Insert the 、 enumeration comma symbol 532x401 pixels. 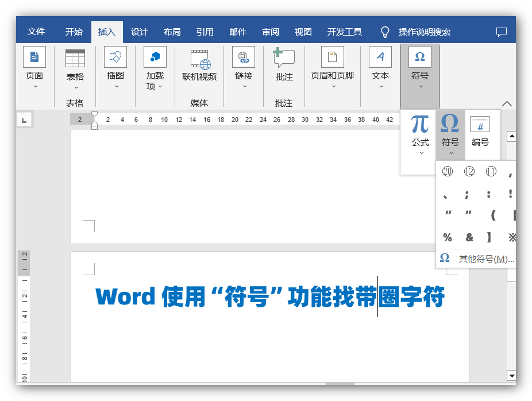click(x=445, y=196)
